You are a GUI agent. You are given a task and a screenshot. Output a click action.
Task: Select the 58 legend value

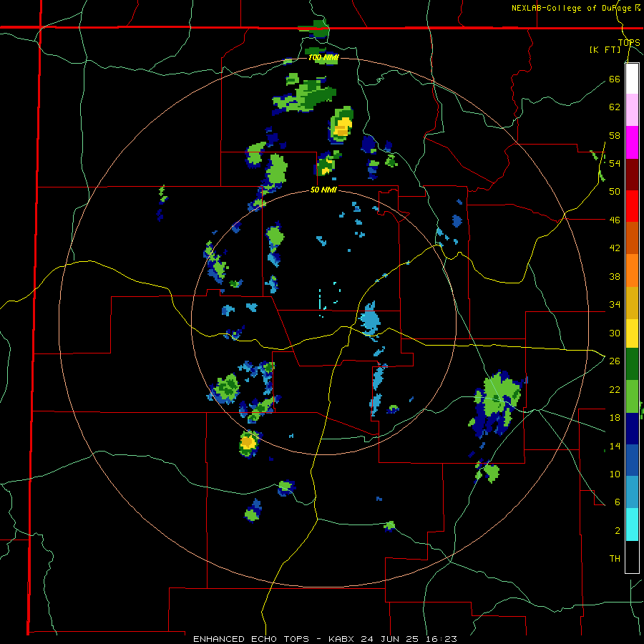(615, 135)
